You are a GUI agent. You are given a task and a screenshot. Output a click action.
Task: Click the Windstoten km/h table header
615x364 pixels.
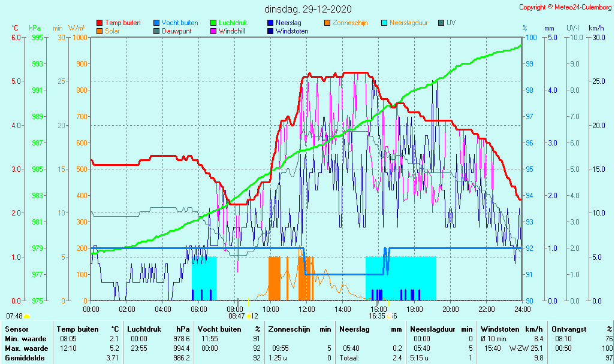tap(511, 329)
